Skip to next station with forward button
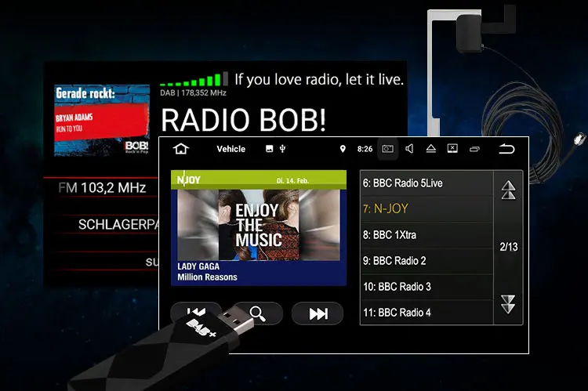The height and width of the screenshot is (391, 588). point(318,313)
